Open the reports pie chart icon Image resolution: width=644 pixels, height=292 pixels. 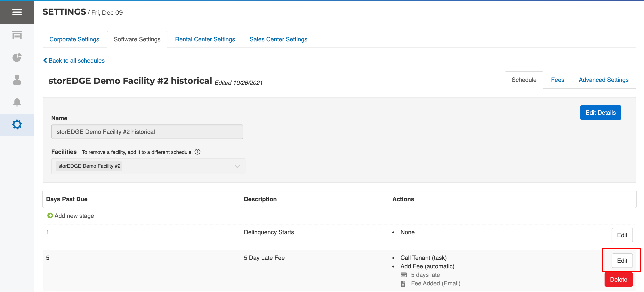[x=17, y=57]
